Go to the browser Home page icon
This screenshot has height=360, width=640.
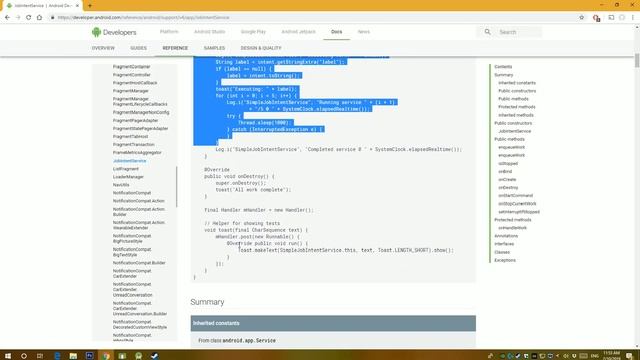[x=40, y=18]
